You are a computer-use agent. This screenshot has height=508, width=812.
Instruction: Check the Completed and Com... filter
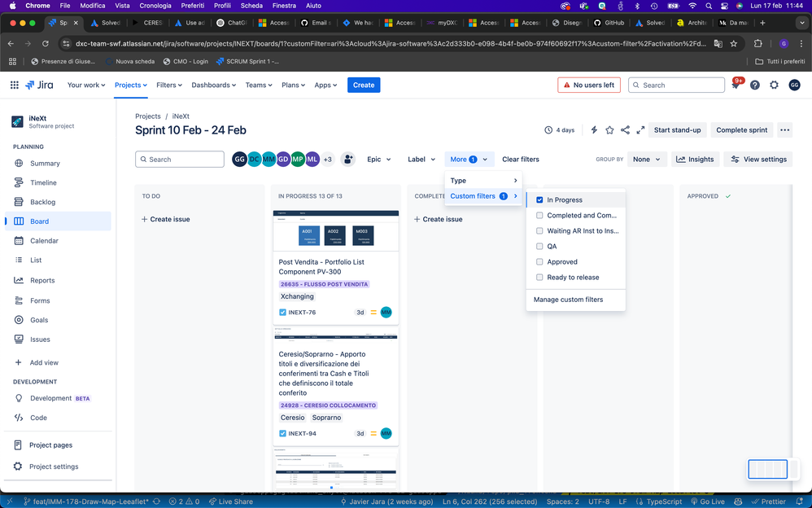pos(539,215)
